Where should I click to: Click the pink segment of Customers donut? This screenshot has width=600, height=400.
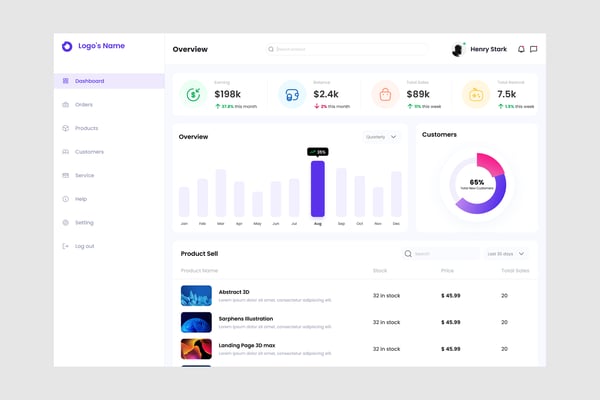click(x=489, y=163)
